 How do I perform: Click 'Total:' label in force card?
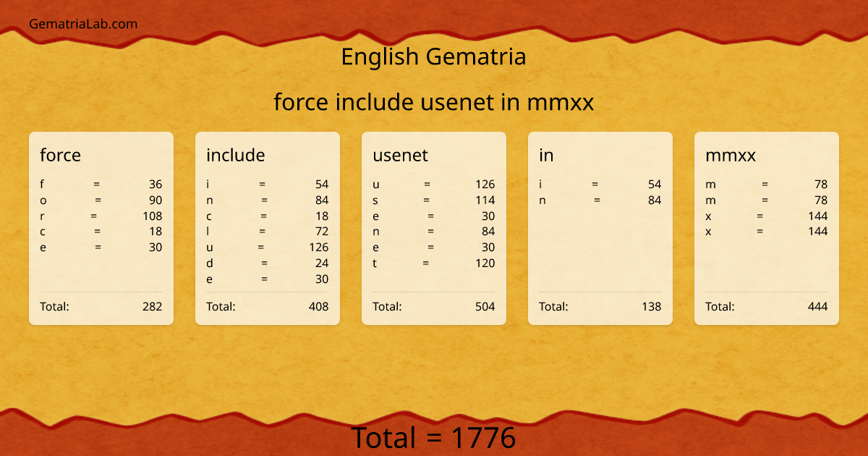tap(54, 306)
